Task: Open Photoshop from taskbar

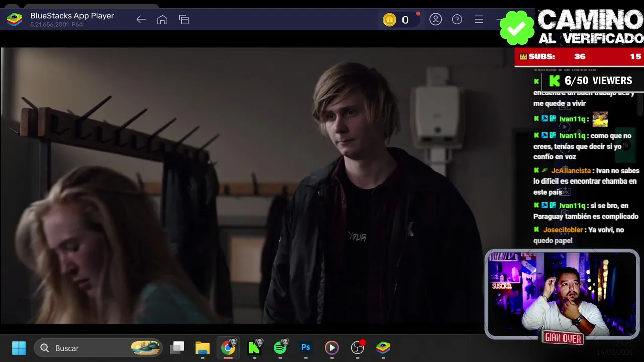Action: point(305,348)
